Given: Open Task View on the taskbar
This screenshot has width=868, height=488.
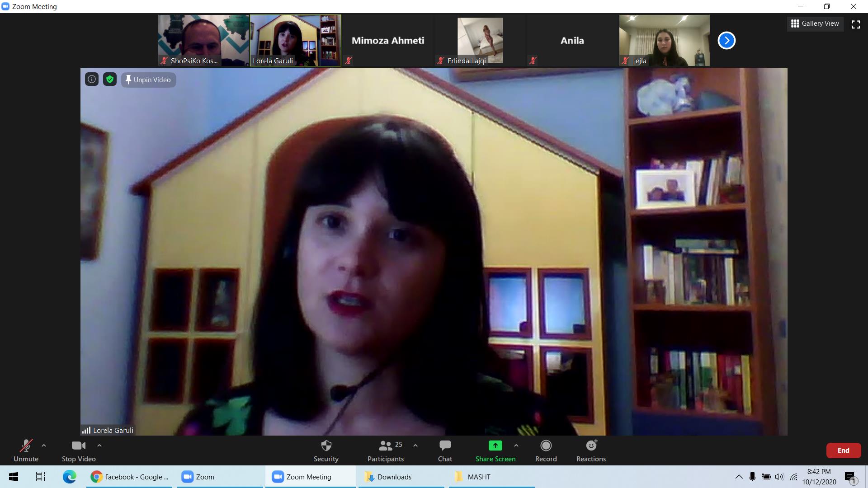Looking at the screenshot, I should [x=41, y=477].
